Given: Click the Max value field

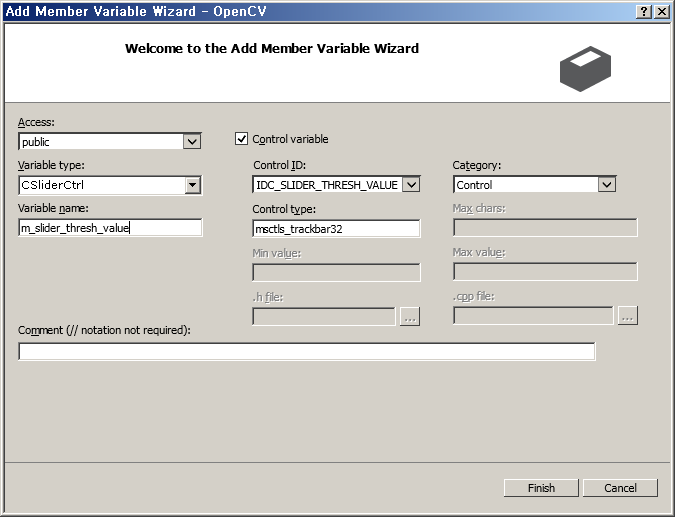Looking at the screenshot, I should 545,272.
